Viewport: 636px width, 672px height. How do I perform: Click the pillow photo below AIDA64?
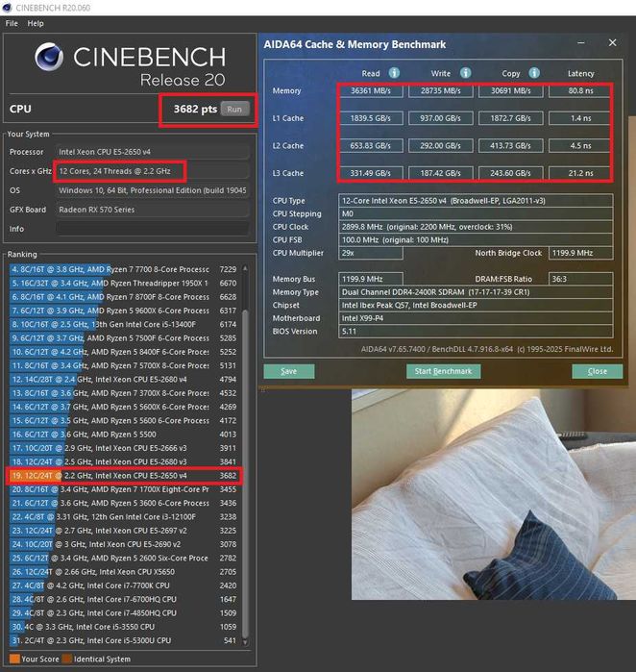pos(494,494)
